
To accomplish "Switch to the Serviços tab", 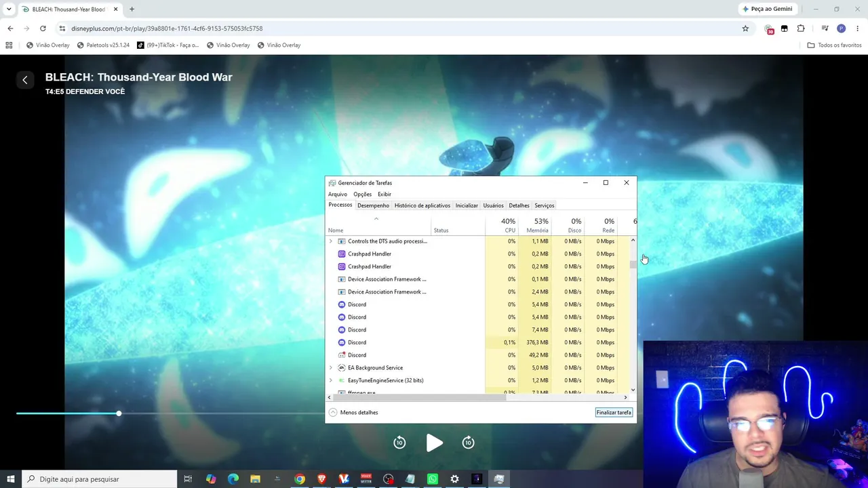I will click(545, 205).
